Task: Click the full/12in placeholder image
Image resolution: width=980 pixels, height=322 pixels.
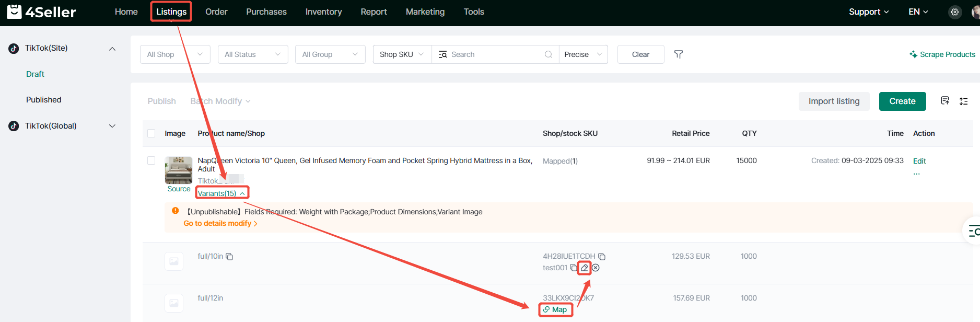Action: [x=174, y=303]
